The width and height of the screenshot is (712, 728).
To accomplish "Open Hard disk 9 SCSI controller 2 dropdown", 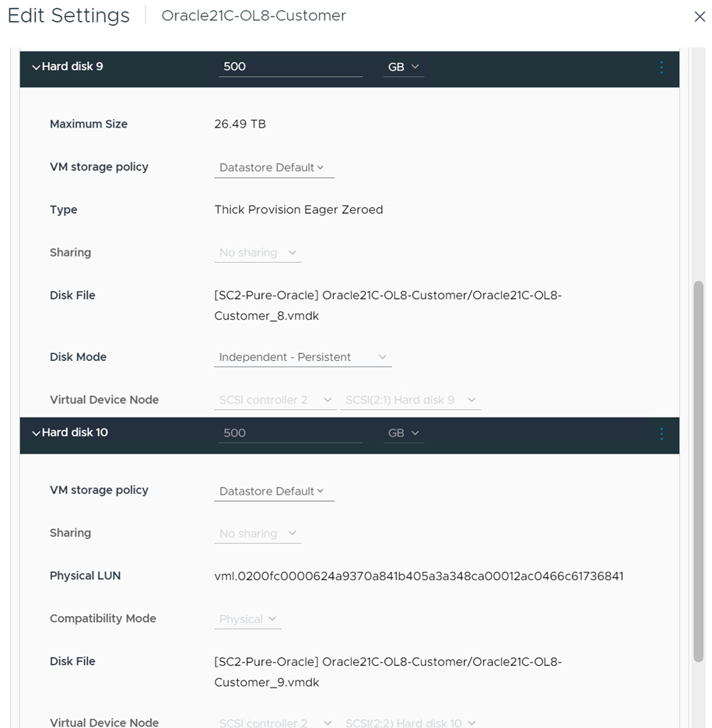I will point(275,400).
